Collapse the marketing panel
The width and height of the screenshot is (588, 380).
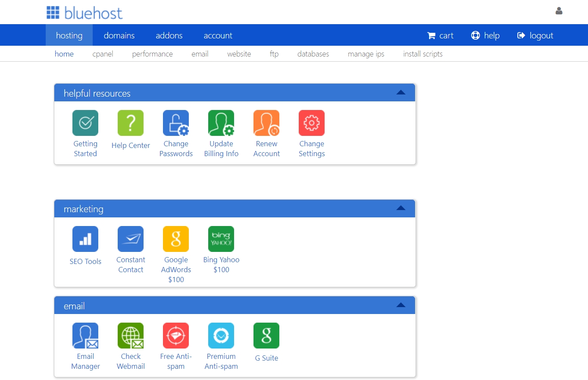(x=401, y=208)
